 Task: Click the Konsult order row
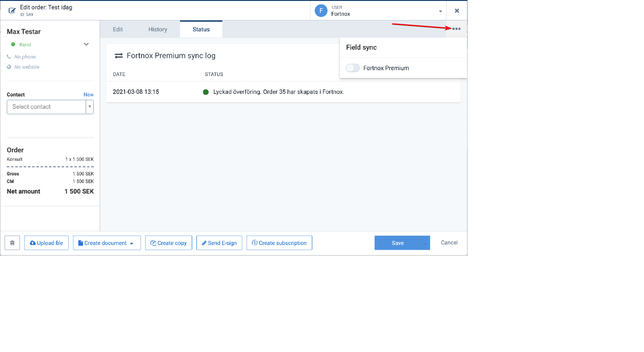[x=50, y=159]
